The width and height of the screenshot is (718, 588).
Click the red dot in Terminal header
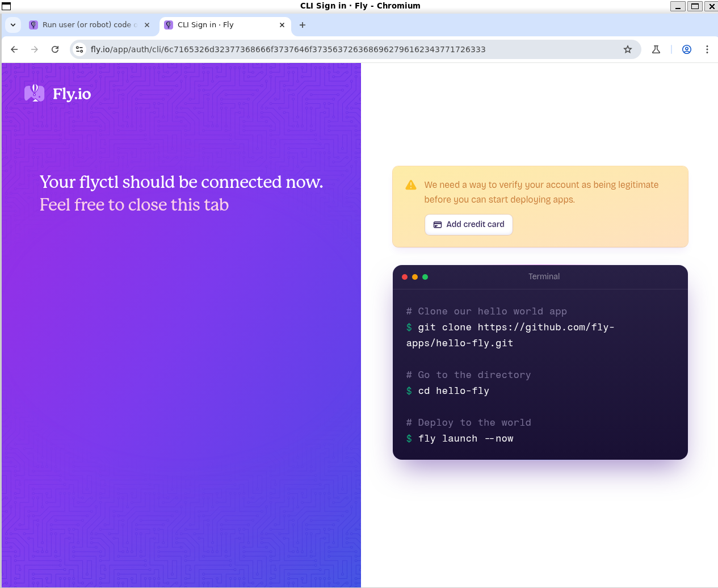(x=405, y=277)
